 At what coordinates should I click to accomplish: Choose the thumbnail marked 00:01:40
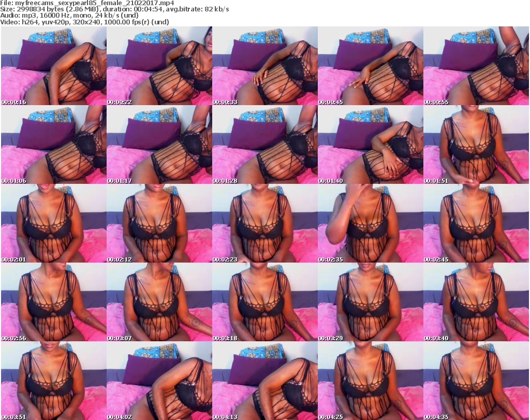tap(371, 144)
